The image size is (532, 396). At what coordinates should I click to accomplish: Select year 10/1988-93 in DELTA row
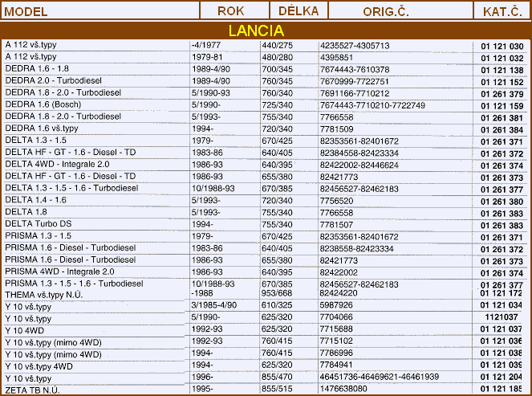213,189
